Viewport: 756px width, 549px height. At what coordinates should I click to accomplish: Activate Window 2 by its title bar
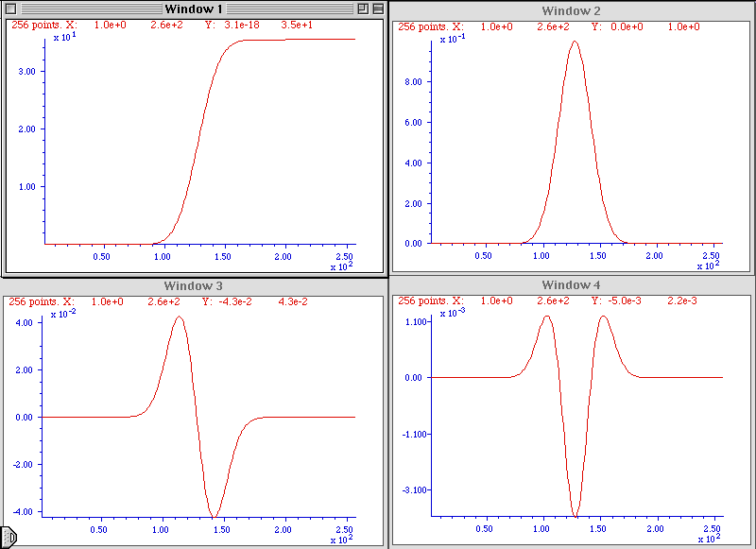pos(572,10)
